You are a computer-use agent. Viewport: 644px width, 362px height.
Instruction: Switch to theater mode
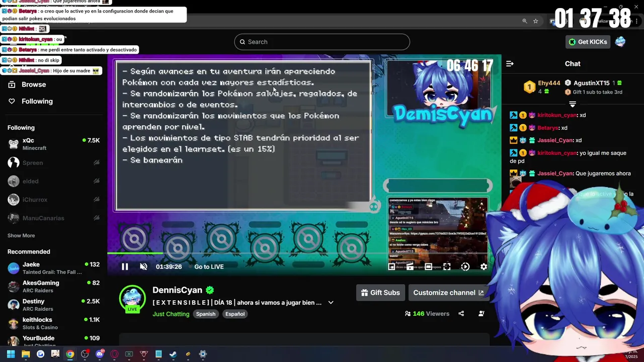[x=428, y=266]
